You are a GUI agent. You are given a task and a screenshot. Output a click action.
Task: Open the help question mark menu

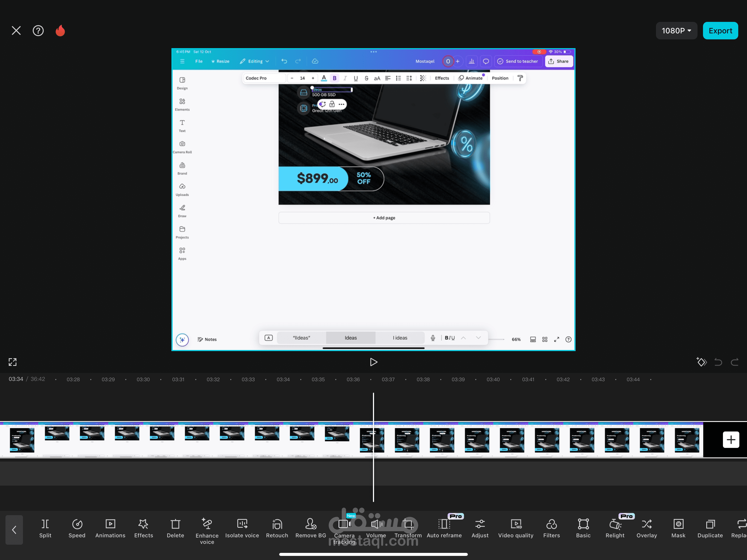pos(38,31)
